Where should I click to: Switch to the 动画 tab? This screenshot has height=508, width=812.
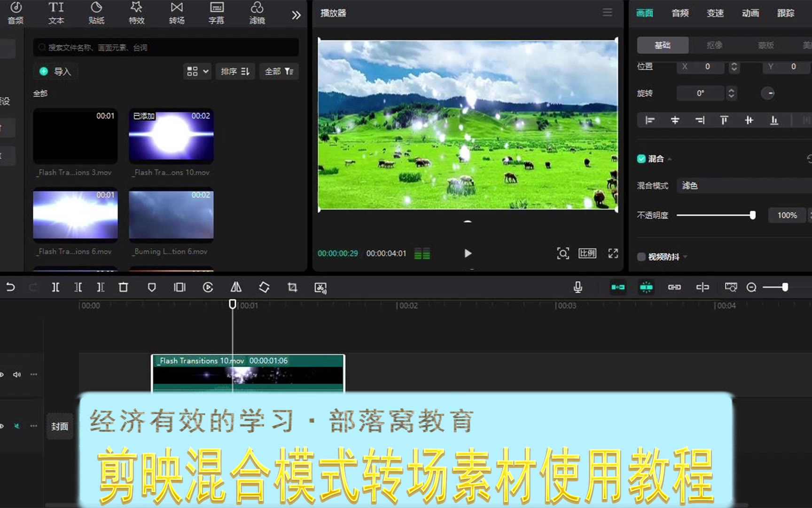(750, 13)
